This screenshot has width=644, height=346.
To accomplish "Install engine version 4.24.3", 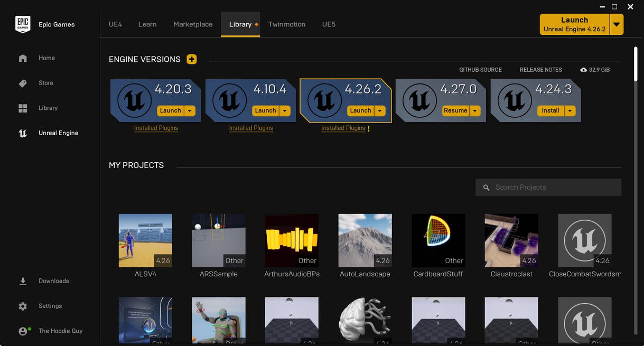I will pos(550,111).
